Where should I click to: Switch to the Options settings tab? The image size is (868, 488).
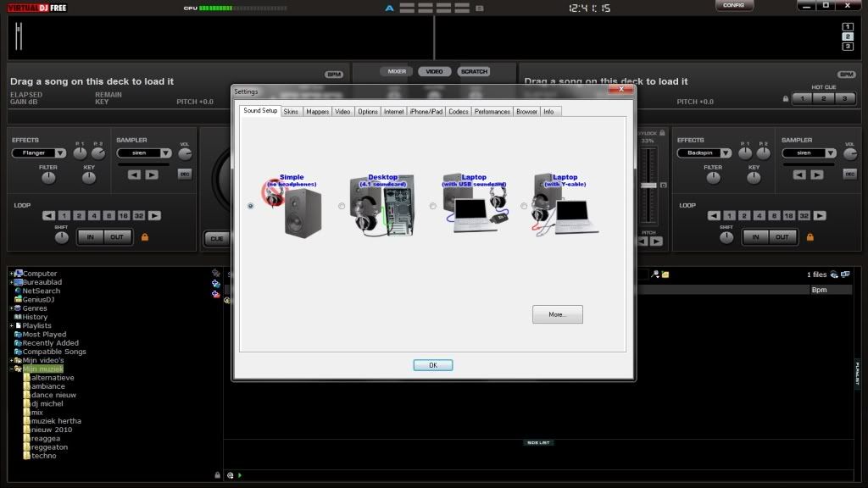tap(368, 112)
